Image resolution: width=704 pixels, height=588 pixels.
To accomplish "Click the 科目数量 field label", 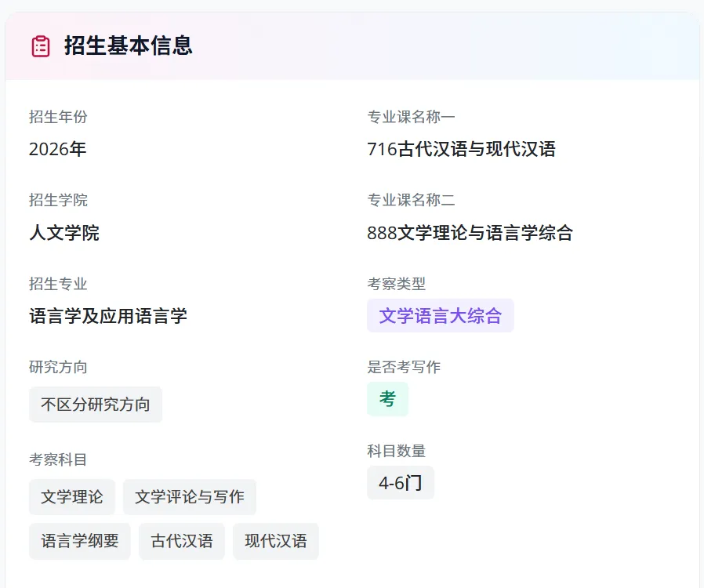I will coord(397,451).
